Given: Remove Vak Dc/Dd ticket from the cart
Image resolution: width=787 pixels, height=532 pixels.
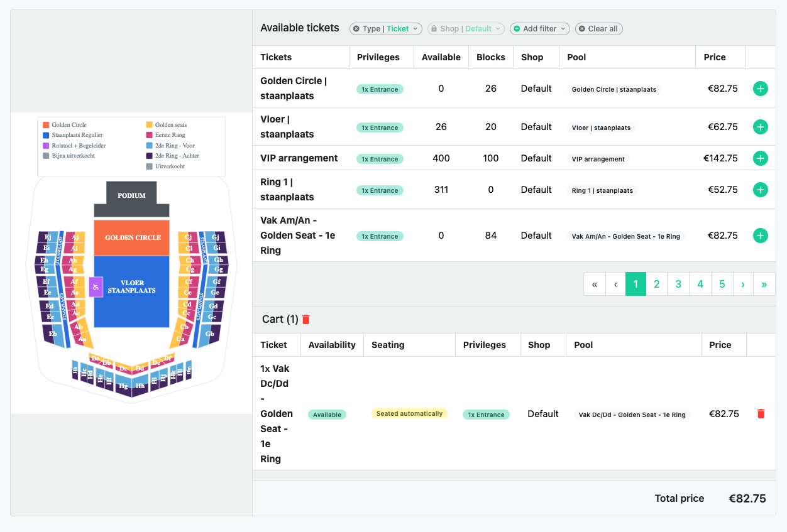Looking at the screenshot, I should [x=761, y=414].
